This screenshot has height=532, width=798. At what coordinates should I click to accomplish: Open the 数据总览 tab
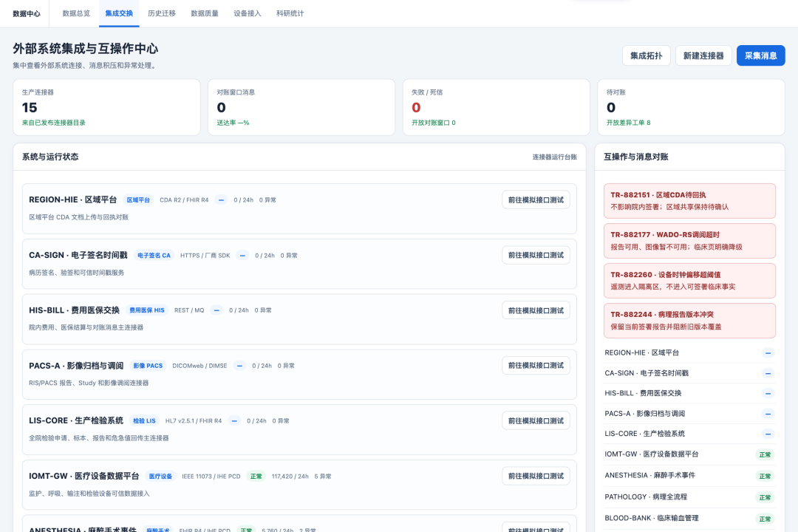click(76, 14)
